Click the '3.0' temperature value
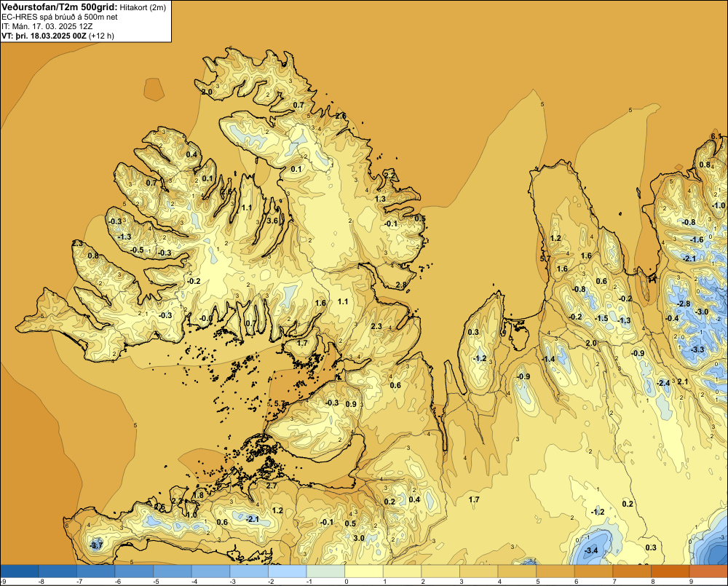Viewport: 728px width, 586px height. click(x=359, y=538)
